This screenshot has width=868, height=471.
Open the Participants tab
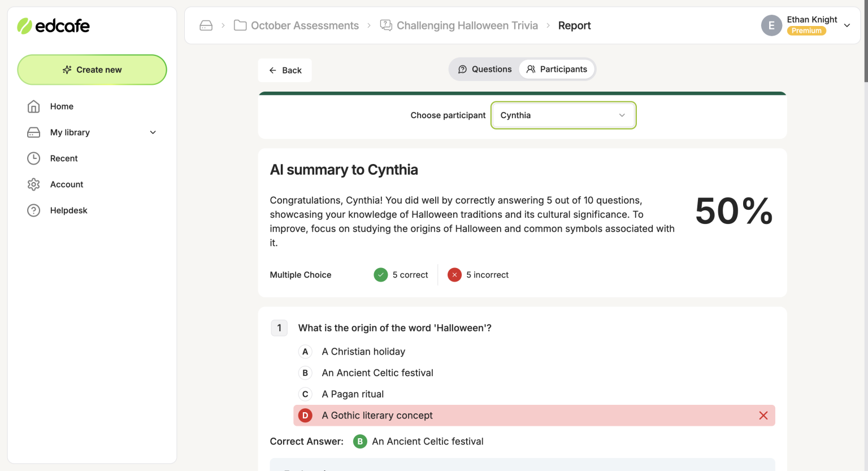tap(557, 68)
